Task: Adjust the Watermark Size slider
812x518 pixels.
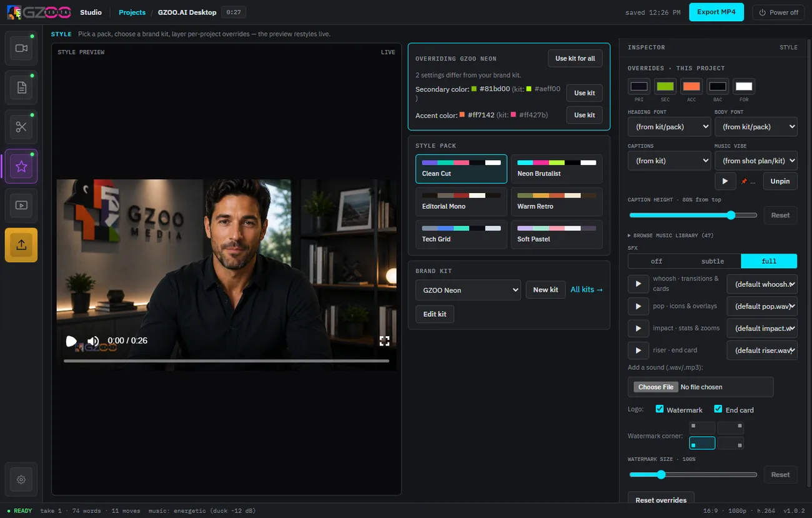Action: (693, 475)
